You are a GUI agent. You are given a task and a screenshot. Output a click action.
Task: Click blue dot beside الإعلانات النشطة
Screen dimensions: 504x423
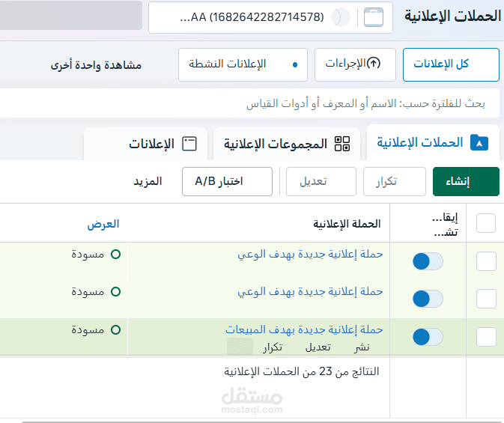pyautogui.click(x=295, y=65)
